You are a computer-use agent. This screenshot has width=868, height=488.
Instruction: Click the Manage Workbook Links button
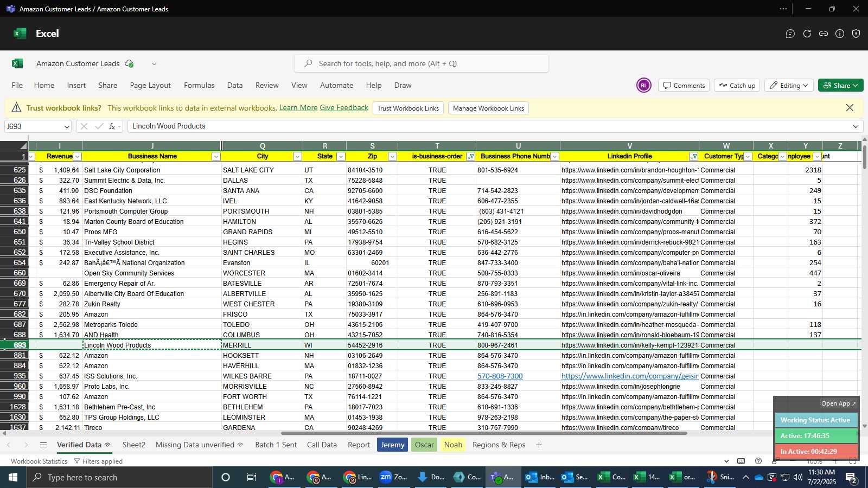coord(488,108)
